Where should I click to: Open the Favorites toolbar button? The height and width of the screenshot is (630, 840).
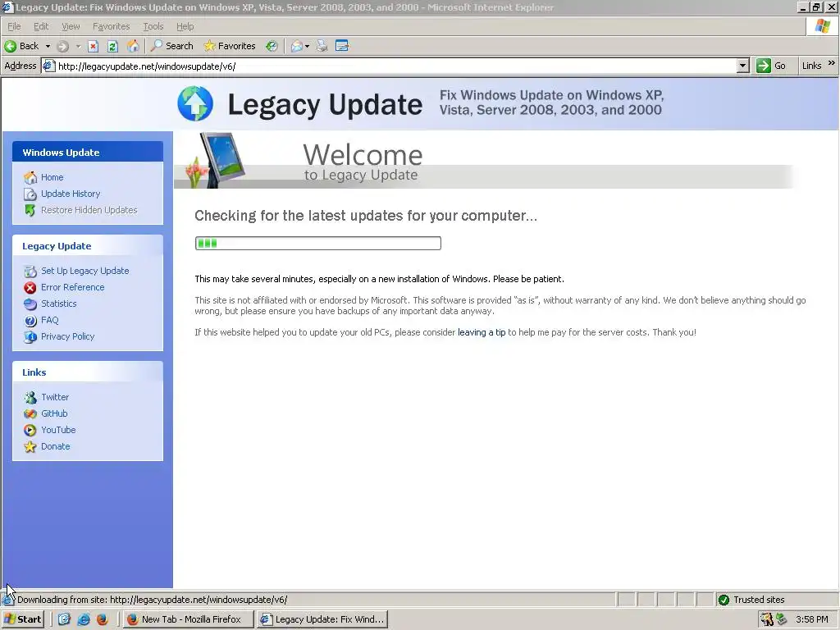pos(230,46)
